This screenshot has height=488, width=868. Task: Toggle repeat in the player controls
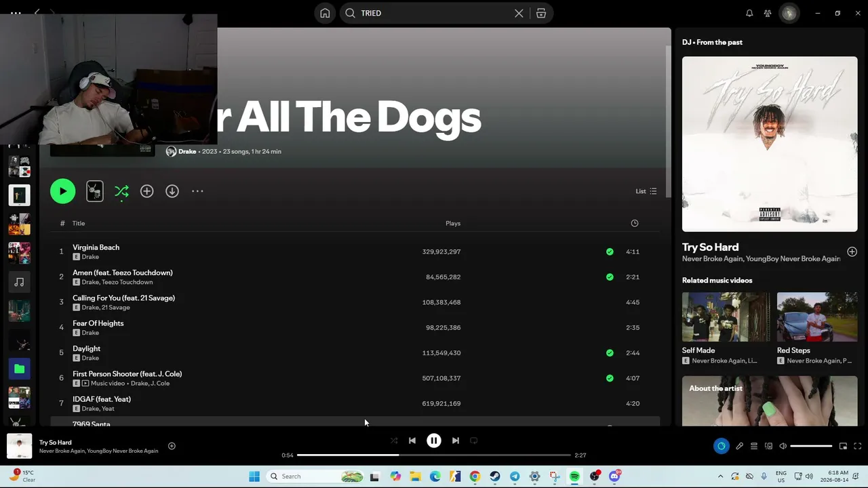click(x=474, y=441)
